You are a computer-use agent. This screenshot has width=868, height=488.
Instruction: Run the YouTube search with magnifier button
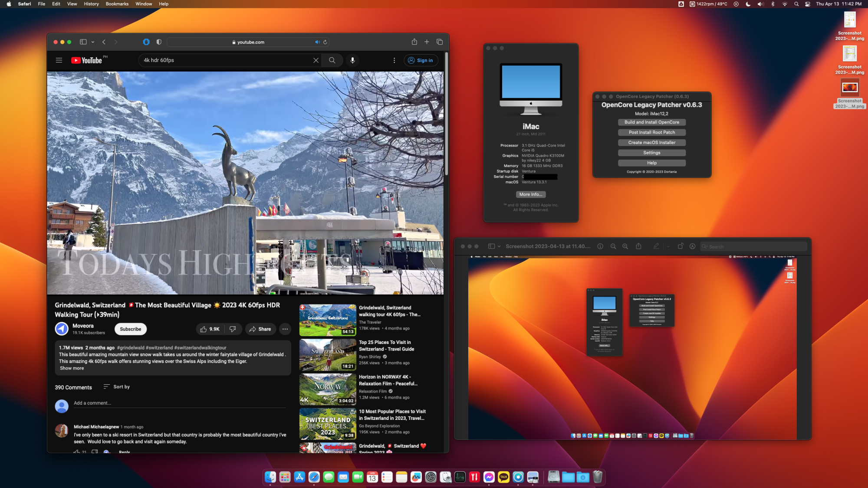[x=332, y=60]
